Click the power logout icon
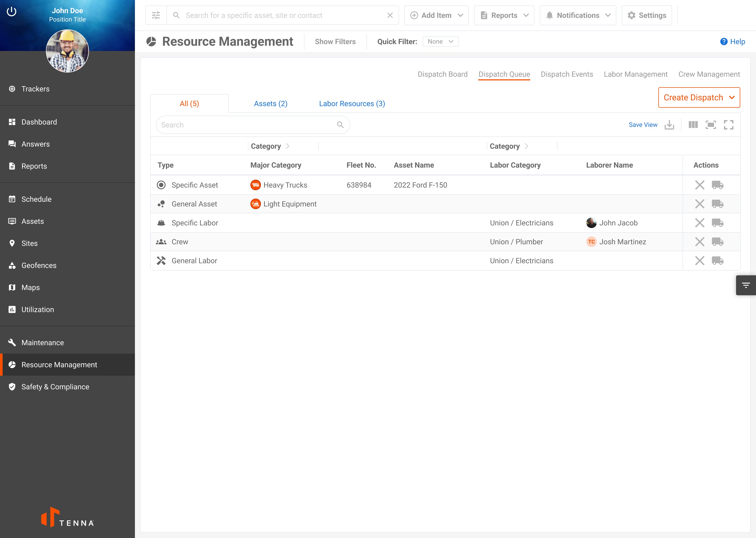The width and height of the screenshot is (756, 538). (x=12, y=12)
